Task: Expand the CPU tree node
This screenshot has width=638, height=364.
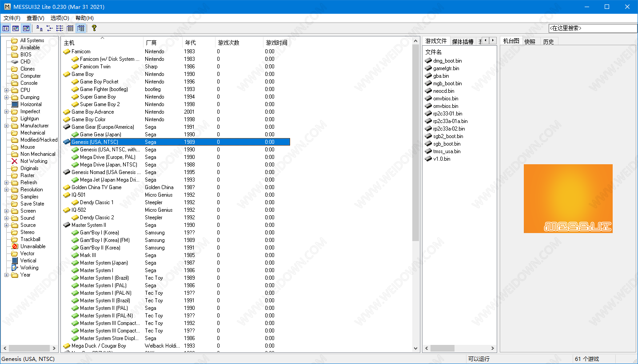Action: tap(7, 90)
